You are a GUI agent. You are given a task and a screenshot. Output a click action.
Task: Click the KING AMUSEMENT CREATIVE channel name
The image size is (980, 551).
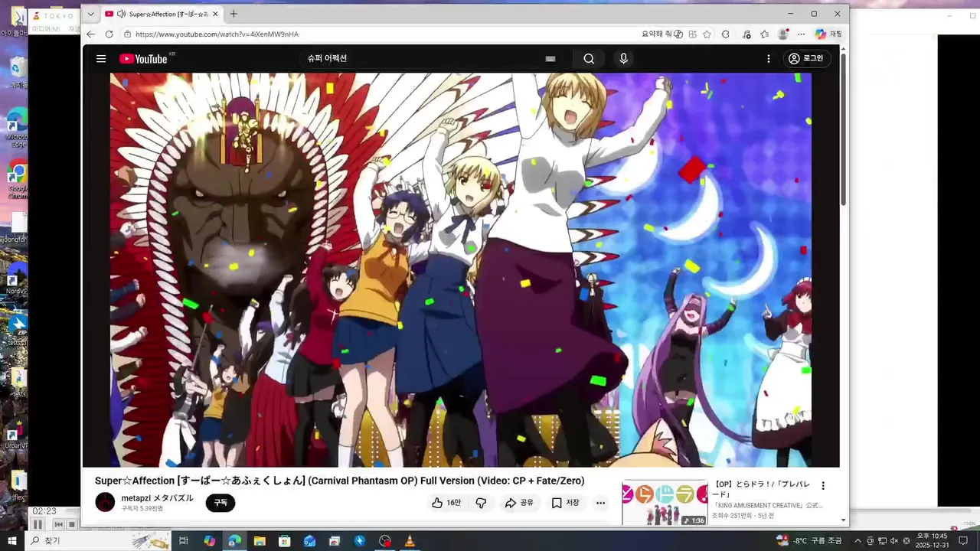coord(767,505)
